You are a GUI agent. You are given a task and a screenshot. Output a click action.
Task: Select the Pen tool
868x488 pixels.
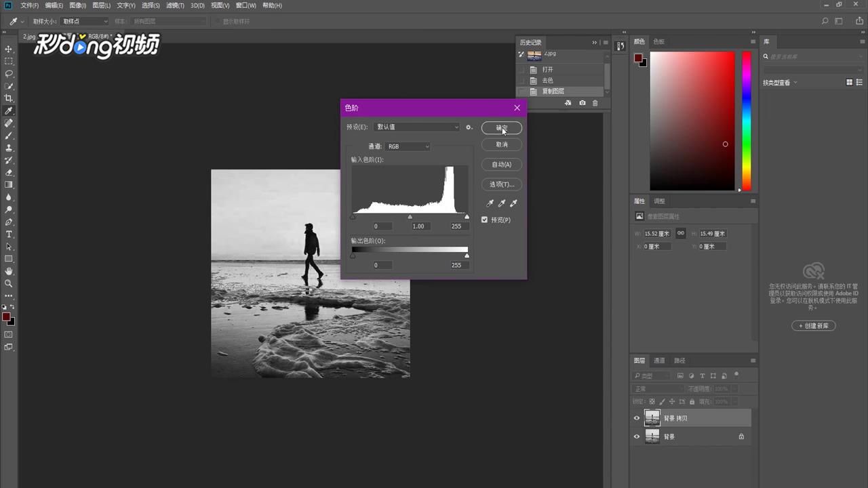[x=9, y=222]
